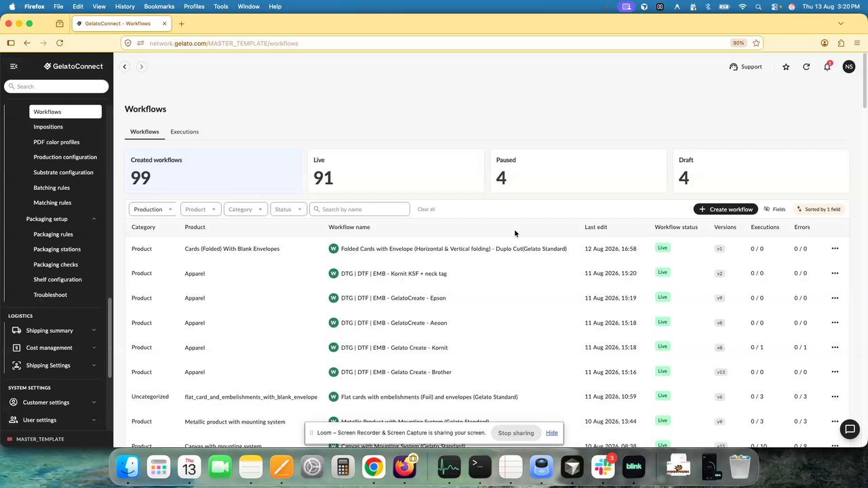Expand the Customer settings chevron
The height and width of the screenshot is (488, 868).
click(94, 403)
